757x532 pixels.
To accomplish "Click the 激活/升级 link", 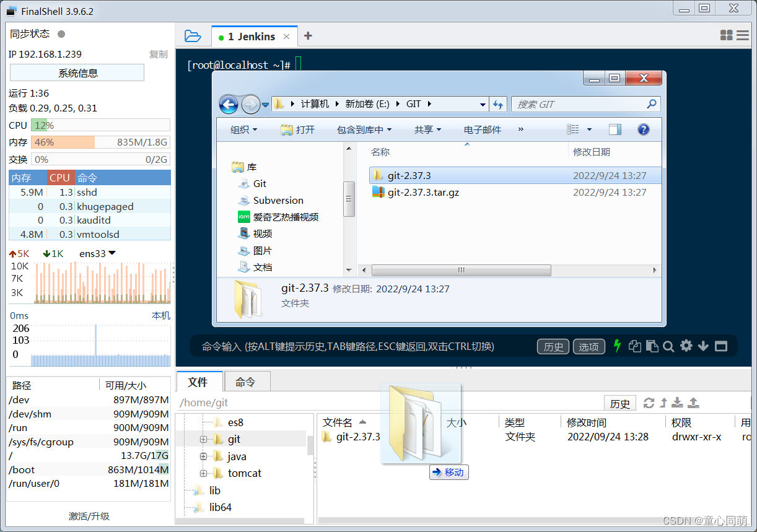I will pos(89,515).
